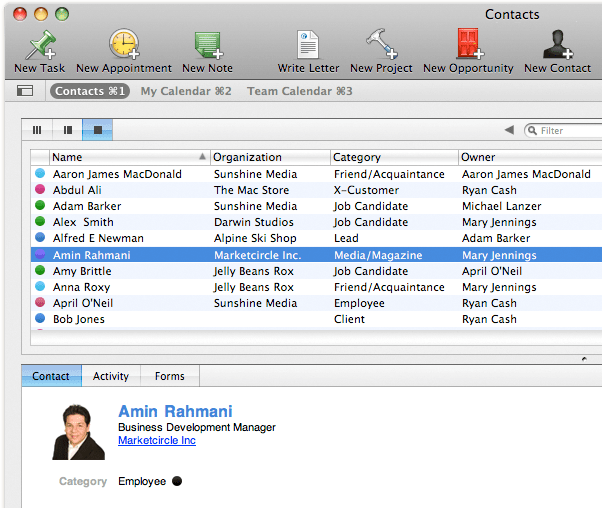Select the single-pane view mode button
Viewport: 602px width, 508px height.
pos(97,130)
